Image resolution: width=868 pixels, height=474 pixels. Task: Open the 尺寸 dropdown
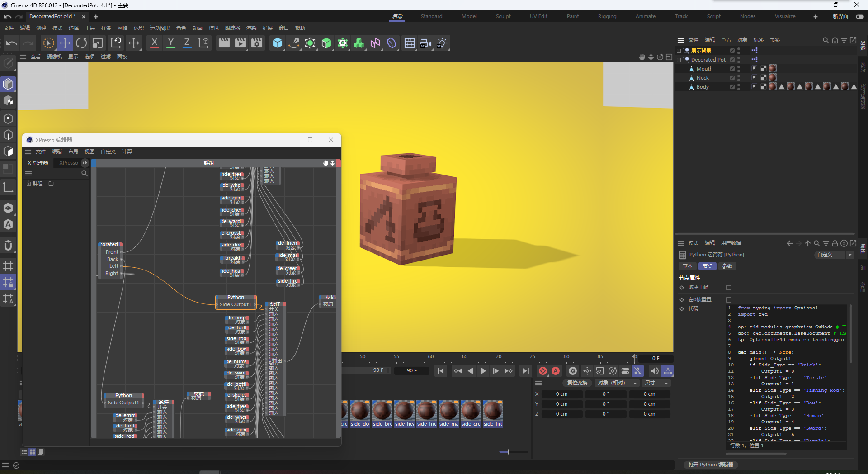(x=656, y=383)
